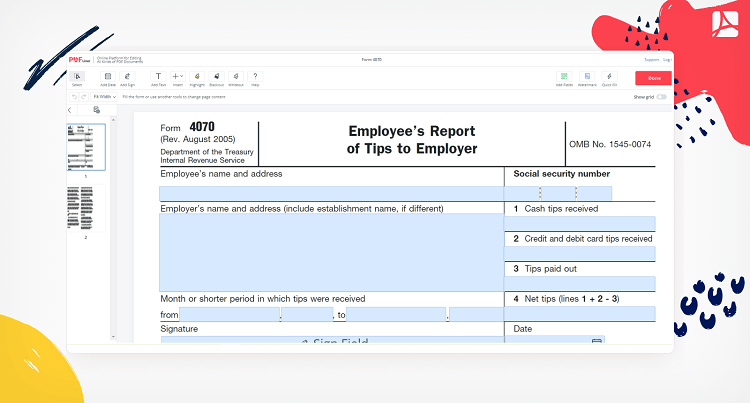The image size is (750, 403).
Task: Click the Credit and debit card tips field
Action: tap(580, 253)
